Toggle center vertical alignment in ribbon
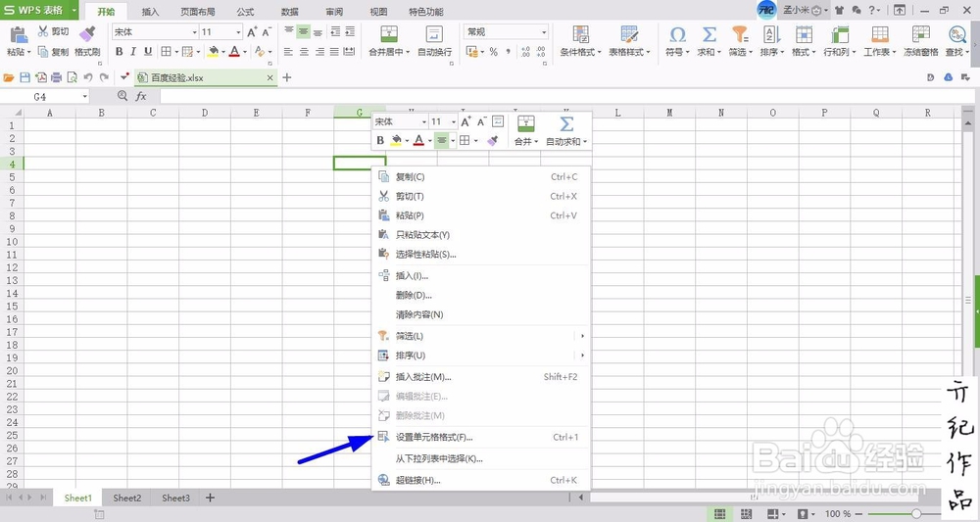 [x=303, y=31]
